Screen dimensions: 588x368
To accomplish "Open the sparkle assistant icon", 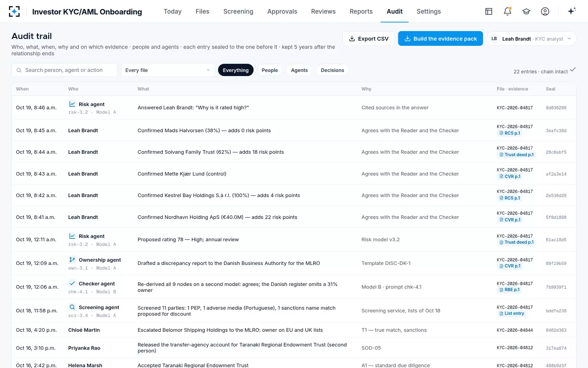I will 572,11.
